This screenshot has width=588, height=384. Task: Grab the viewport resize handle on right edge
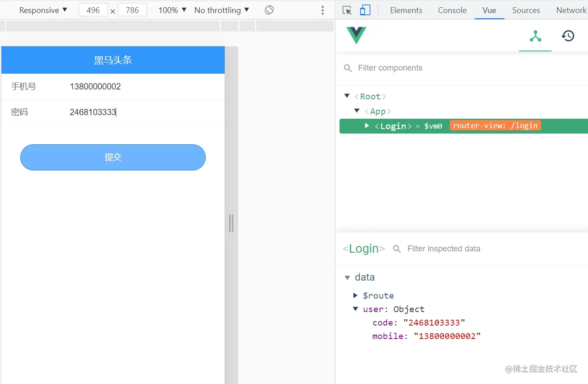[x=231, y=223]
